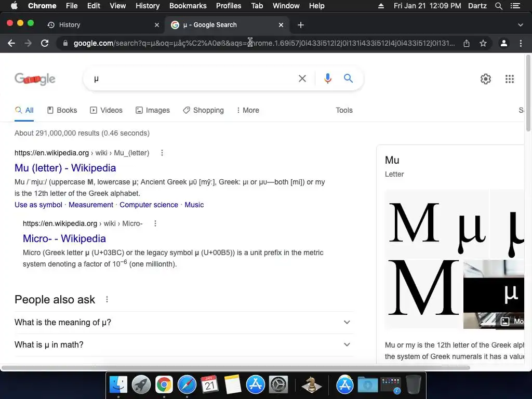Open the Apple menu
The image size is (532, 399).
tap(14, 6)
